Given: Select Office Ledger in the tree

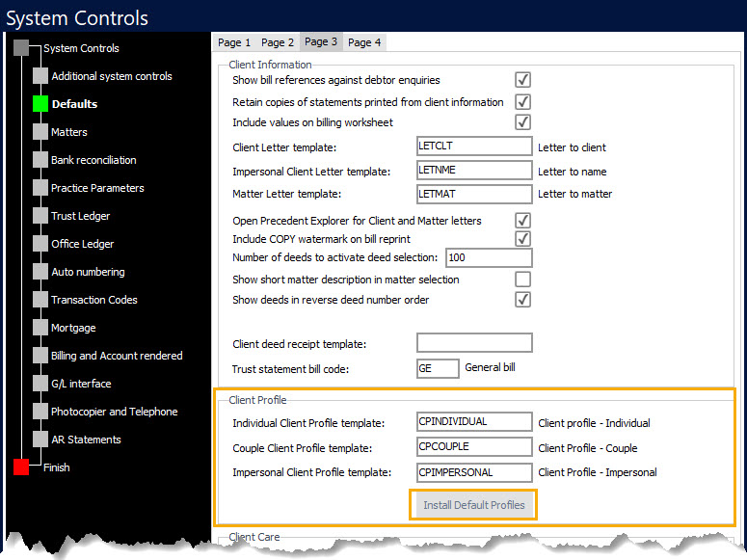Looking at the screenshot, I should pos(83,244).
